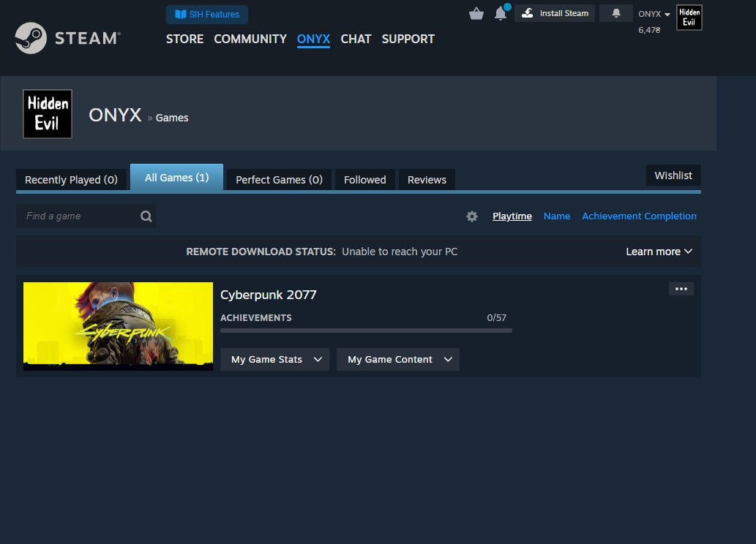This screenshot has width=756, height=544.
Task: Open the three-dots game options menu
Action: 681,289
